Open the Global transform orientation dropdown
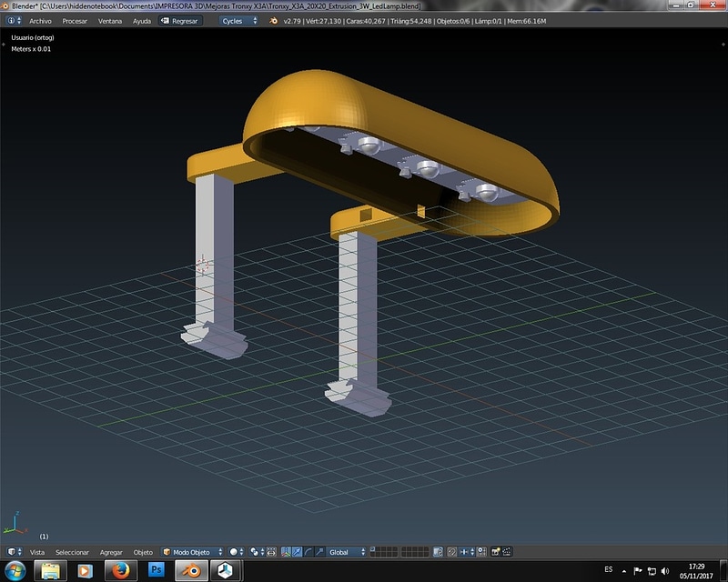Image resolution: width=728 pixels, height=582 pixels. [x=347, y=552]
